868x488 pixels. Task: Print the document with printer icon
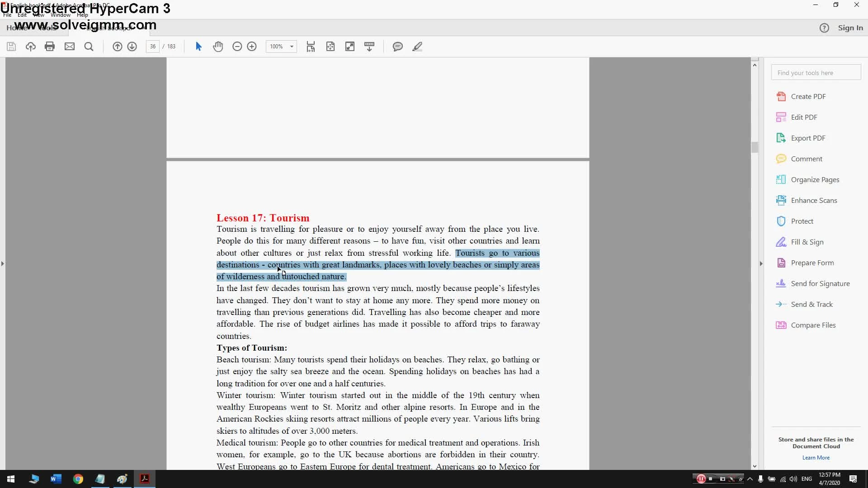click(50, 47)
